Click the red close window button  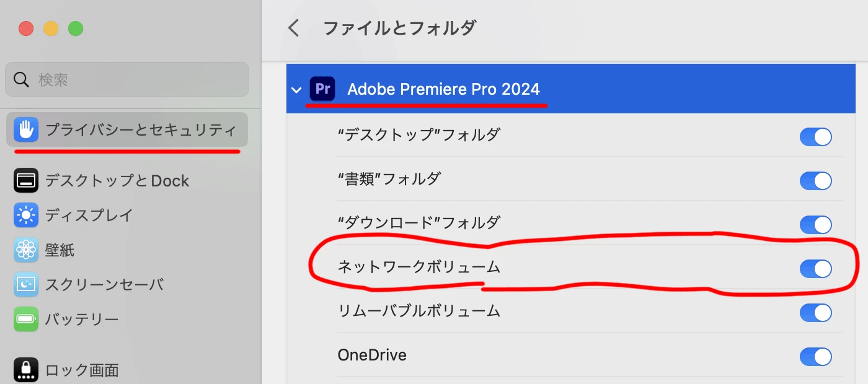click(26, 28)
